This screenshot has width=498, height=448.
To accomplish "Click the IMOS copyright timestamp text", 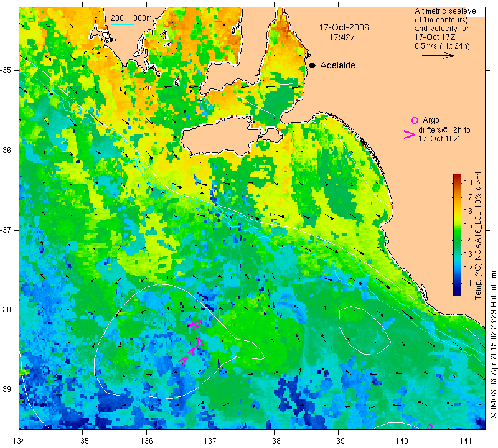I will (x=493, y=343).
